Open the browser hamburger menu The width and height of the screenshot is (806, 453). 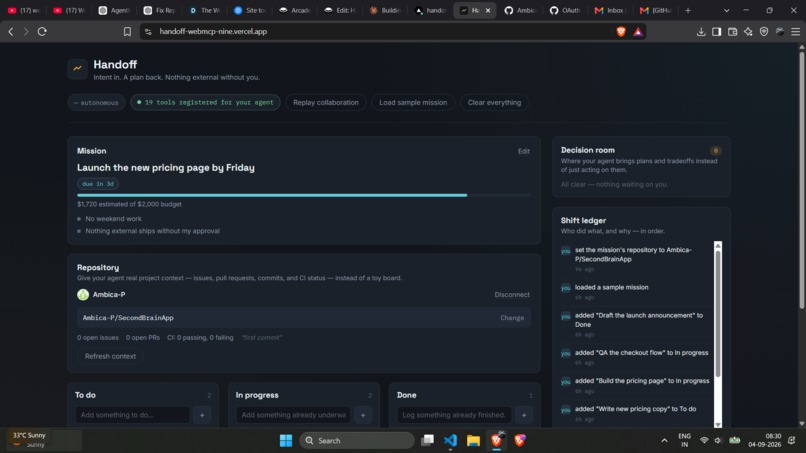click(x=795, y=32)
